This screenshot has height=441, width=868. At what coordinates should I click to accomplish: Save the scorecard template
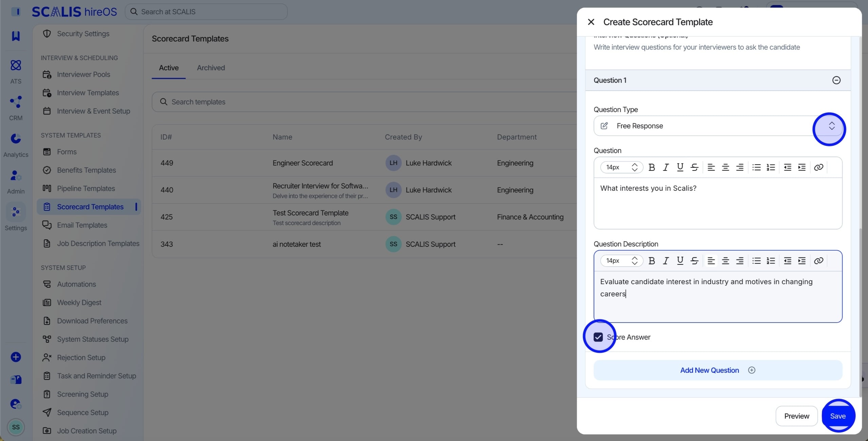tap(837, 416)
